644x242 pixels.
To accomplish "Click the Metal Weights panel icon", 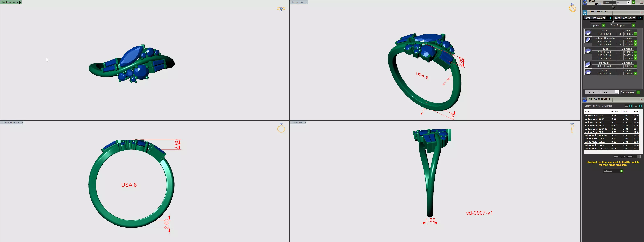I will coord(585,100).
